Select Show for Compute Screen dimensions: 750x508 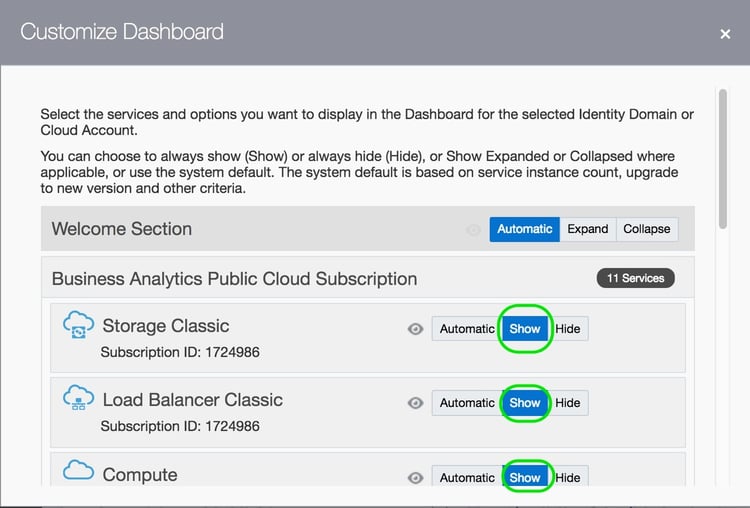[x=525, y=476]
